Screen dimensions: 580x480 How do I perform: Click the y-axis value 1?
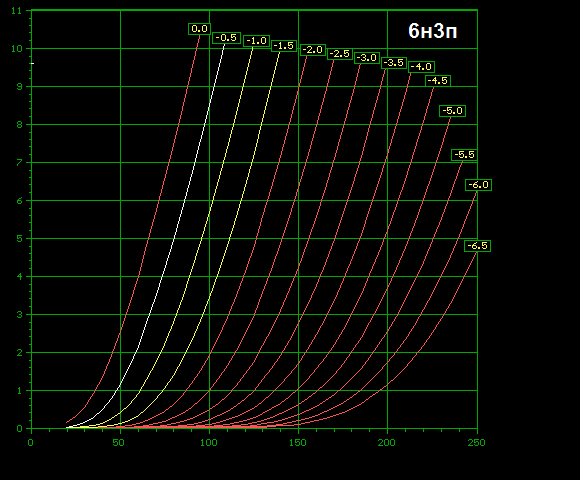point(19,391)
